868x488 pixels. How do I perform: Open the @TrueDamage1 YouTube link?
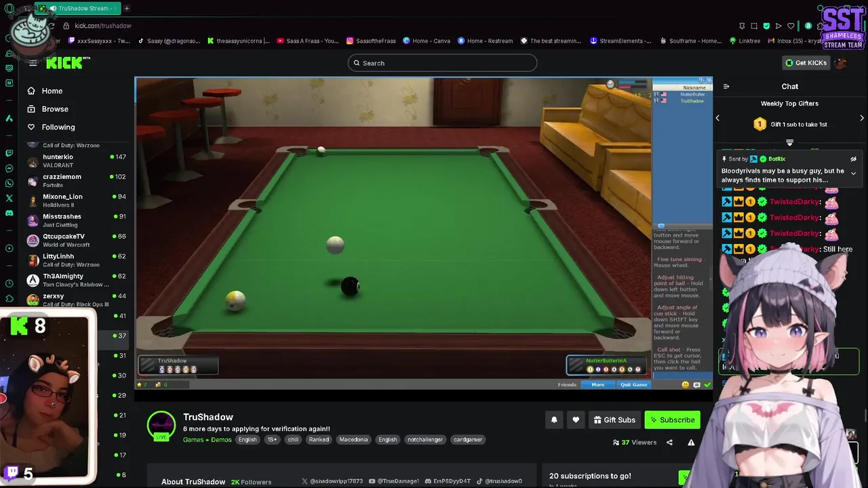click(x=394, y=481)
